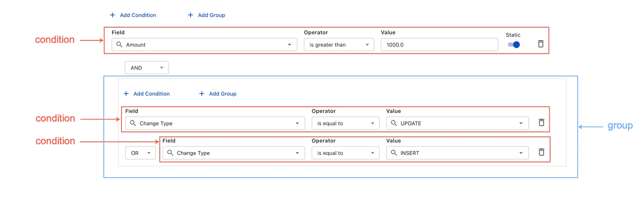Viewport: 644px width, 197px height.
Task: Click Add Condition inside the group
Action: tap(152, 94)
